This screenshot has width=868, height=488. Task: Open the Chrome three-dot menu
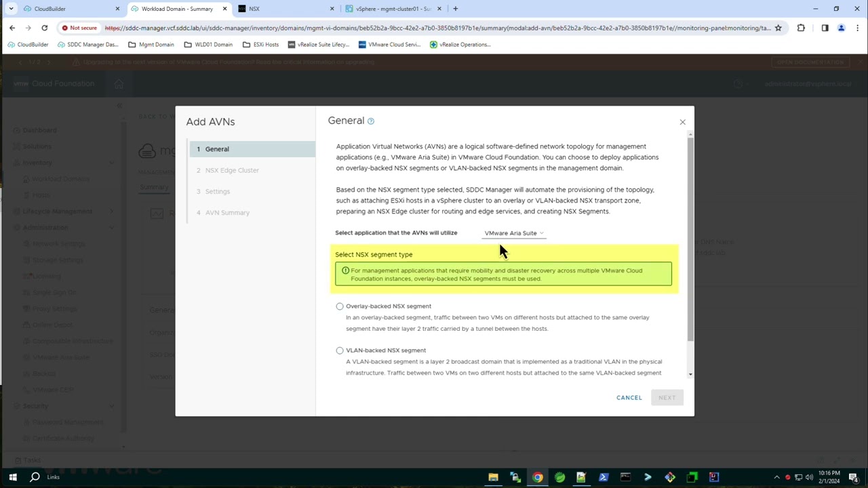(x=857, y=28)
